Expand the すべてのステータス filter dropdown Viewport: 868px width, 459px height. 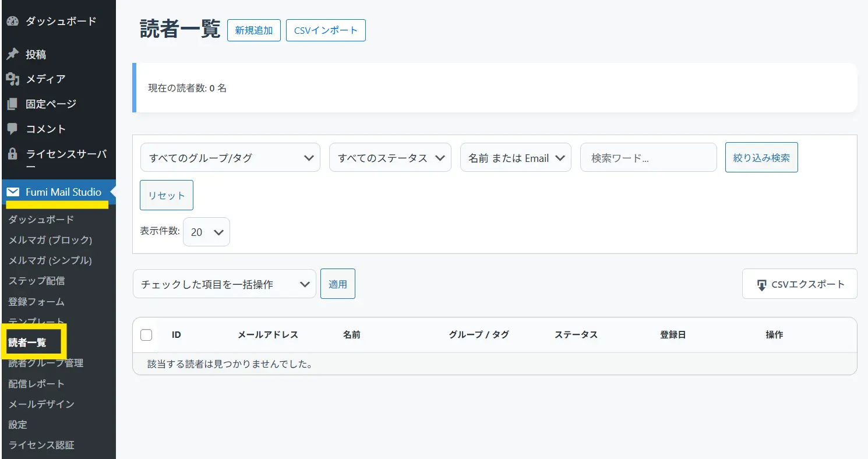click(x=390, y=158)
